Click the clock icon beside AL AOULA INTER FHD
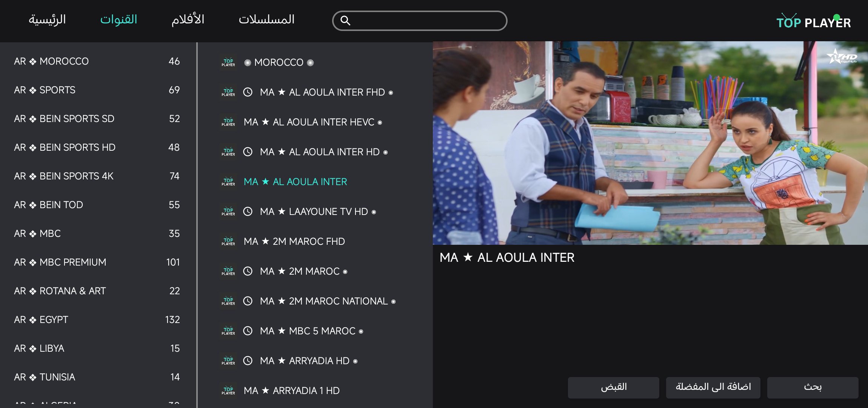Screen dimensions: 868x408 [248, 92]
